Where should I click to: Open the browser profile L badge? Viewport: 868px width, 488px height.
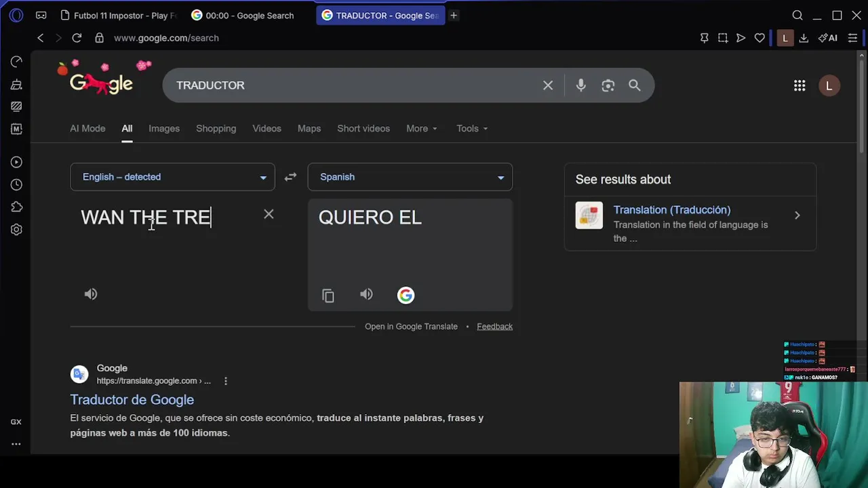785,38
